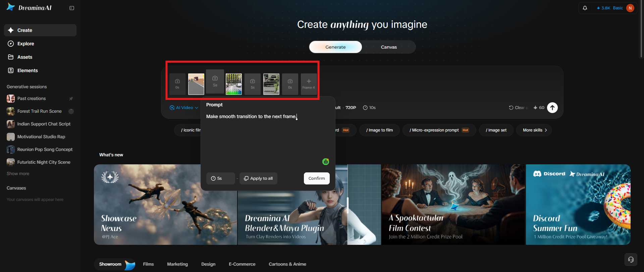Open the first frame road thumbnail
644x272 pixels.
196,84
